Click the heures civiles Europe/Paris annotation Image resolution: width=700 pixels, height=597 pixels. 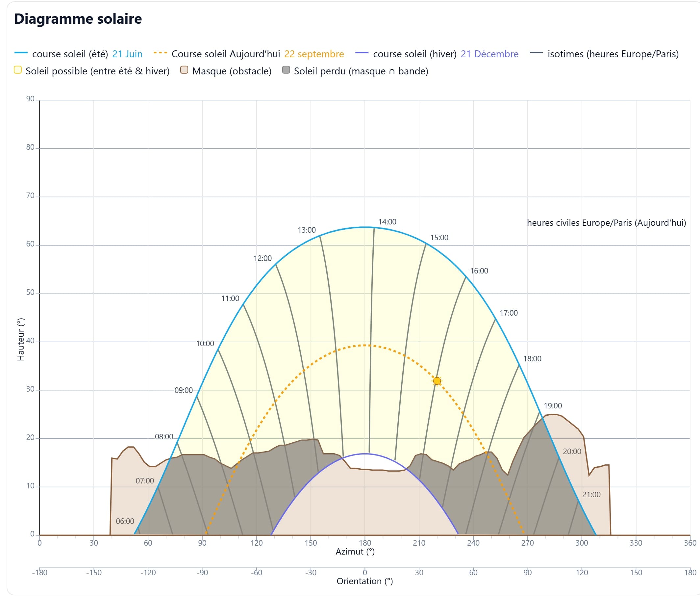(x=607, y=223)
